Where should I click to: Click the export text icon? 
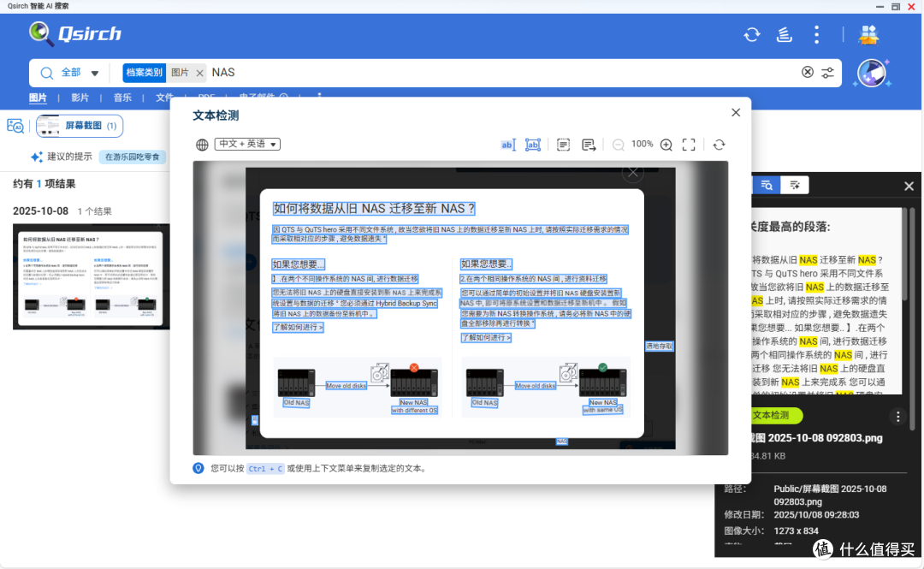(x=588, y=145)
